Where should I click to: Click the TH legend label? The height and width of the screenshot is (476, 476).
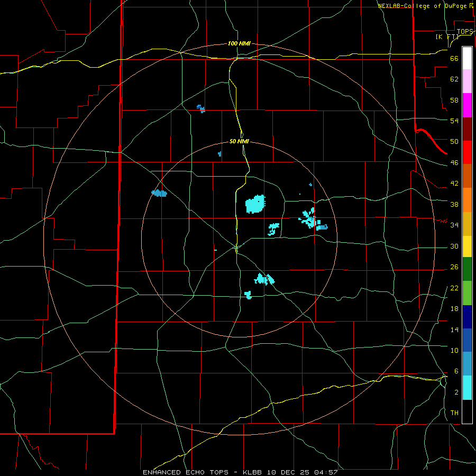pos(454,413)
